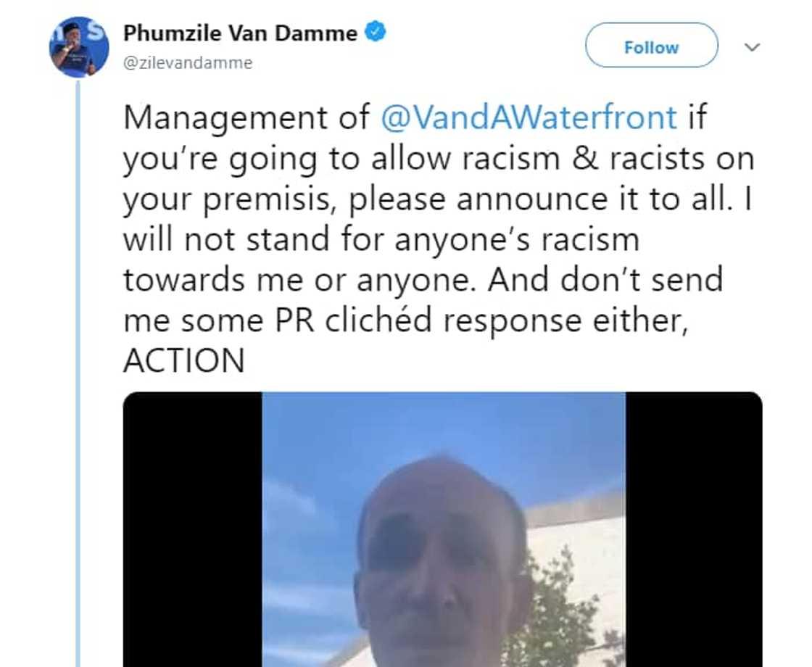812x667 pixels.
Task: Play the embedded video of the man
Action: 443,529
